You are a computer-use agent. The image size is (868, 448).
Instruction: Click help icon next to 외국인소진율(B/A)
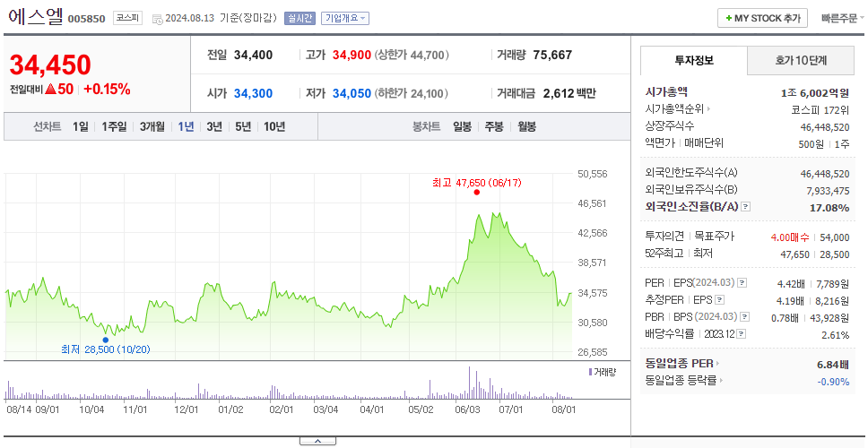[746, 207]
